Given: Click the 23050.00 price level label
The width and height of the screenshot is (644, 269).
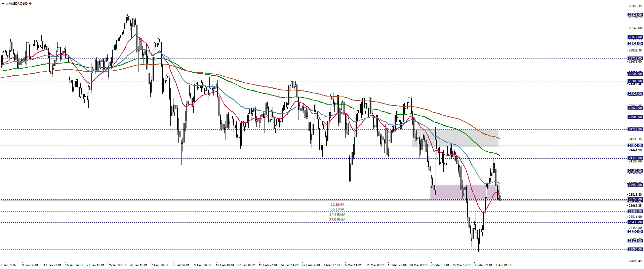Looking at the screenshot, I should [x=635, y=249].
